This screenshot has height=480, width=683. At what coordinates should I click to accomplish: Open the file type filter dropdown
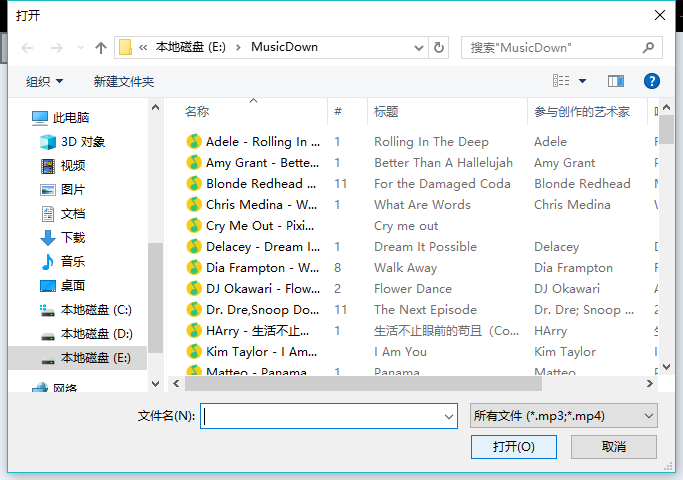tap(649, 416)
